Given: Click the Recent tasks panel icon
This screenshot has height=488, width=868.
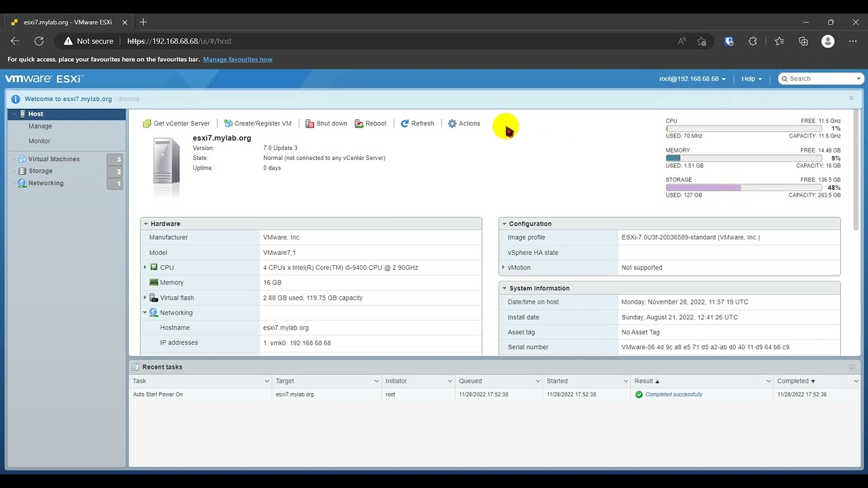Looking at the screenshot, I should tap(136, 367).
